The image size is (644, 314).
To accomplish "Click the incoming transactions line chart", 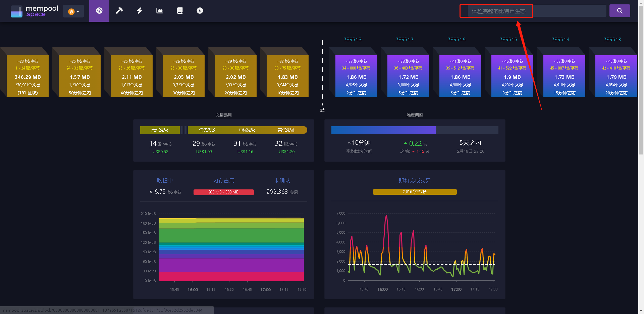I will point(422,248).
